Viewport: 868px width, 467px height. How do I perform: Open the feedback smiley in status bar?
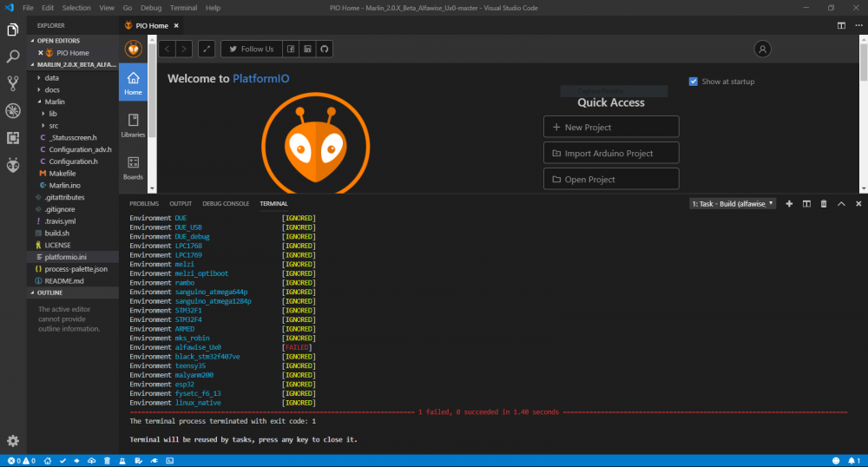click(x=836, y=461)
